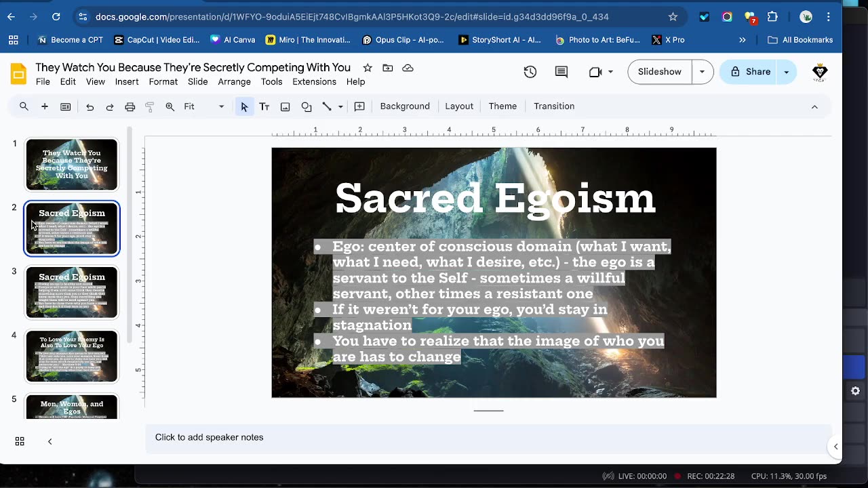This screenshot has height=488, width=868.
Task: Star the presentation title
Action: 368,68
